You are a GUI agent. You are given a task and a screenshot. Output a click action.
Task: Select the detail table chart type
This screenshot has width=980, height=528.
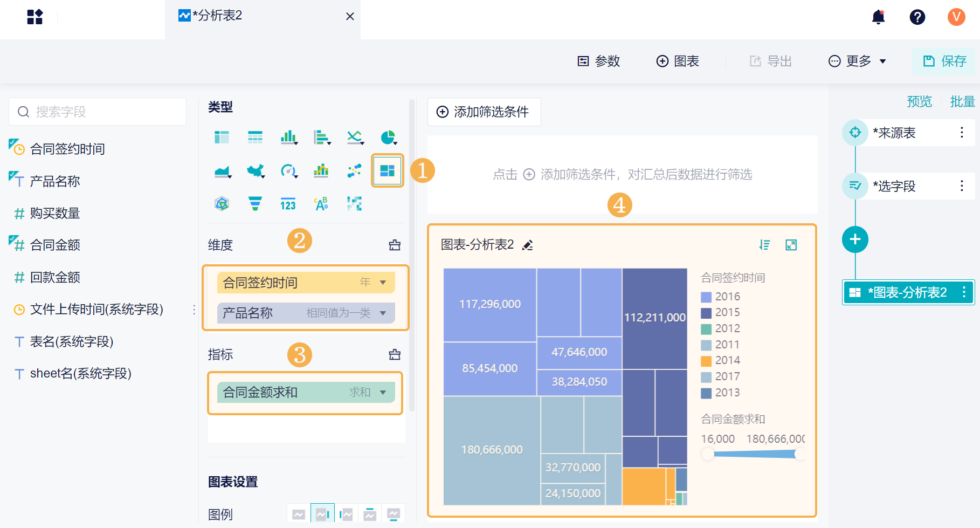pos(255,138)
